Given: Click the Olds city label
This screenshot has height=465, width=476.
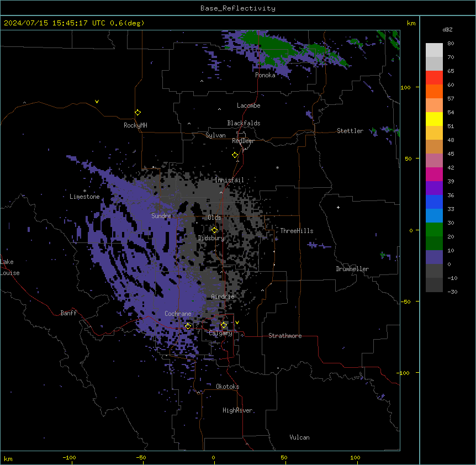Looking at the screenshot, I should click(214, 218).
